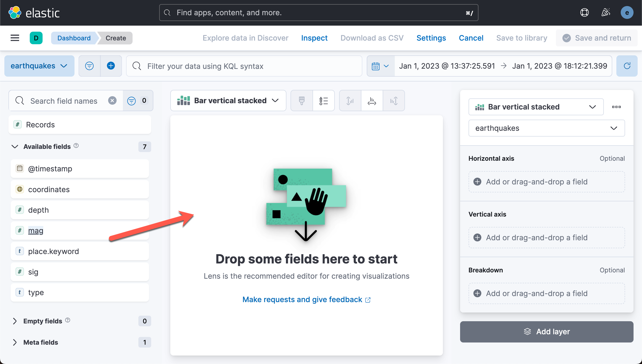Click the Dashboard breadcrumb
Screen dimensions: 642x364
(x=74, y=38)
